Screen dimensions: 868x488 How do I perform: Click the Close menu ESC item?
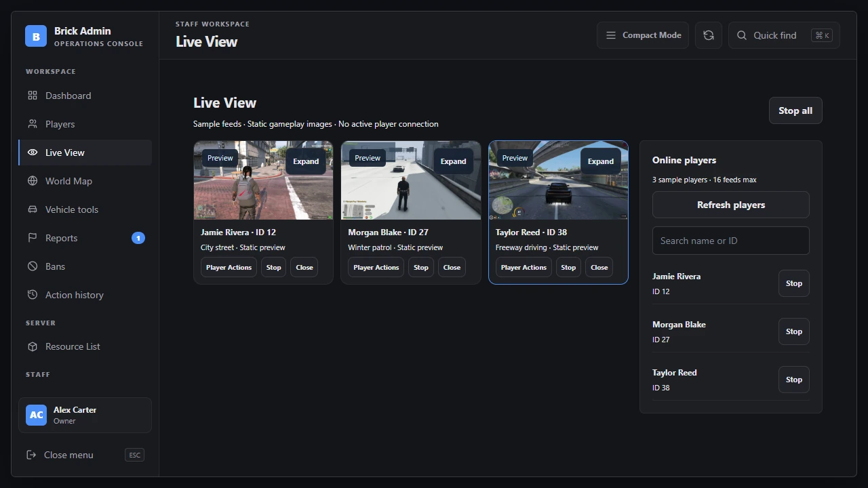click(85, 455)
